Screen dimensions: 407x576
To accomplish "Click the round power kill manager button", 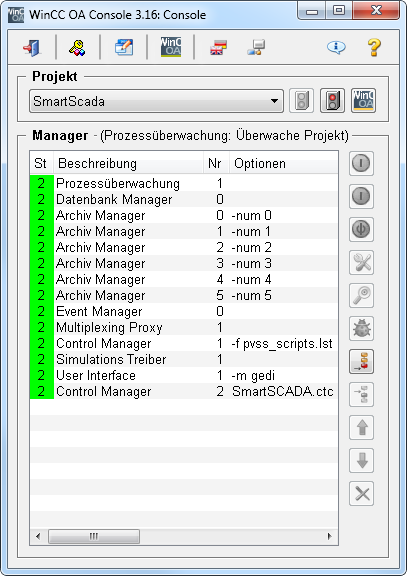I will pyautogui.click(x=361, y=229).
